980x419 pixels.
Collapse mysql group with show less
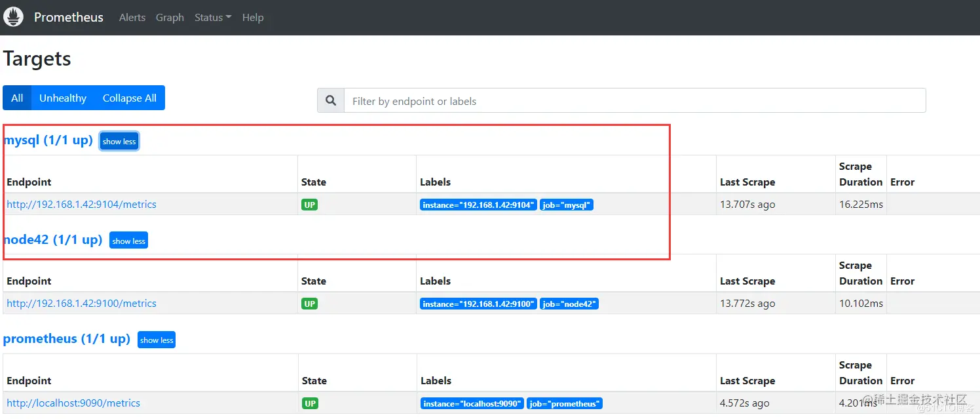click(119, 141)
